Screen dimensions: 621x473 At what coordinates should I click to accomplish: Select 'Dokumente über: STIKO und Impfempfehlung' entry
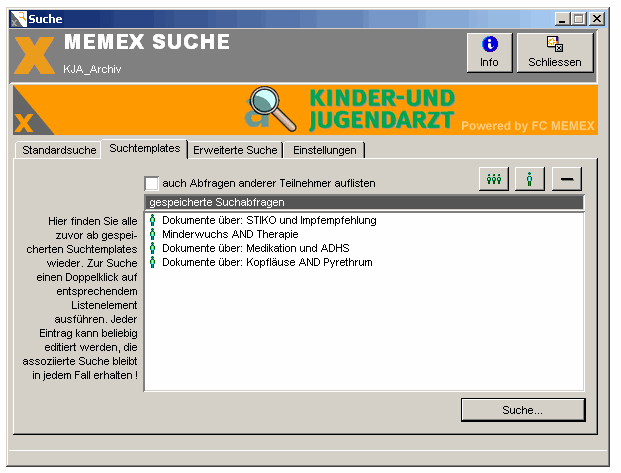tap(261, 220)
